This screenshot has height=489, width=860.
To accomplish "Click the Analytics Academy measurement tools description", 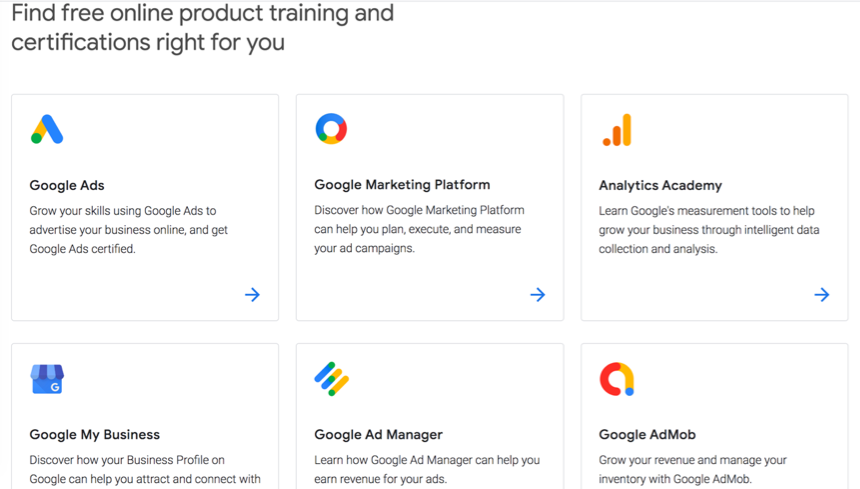I will point(709,230).
